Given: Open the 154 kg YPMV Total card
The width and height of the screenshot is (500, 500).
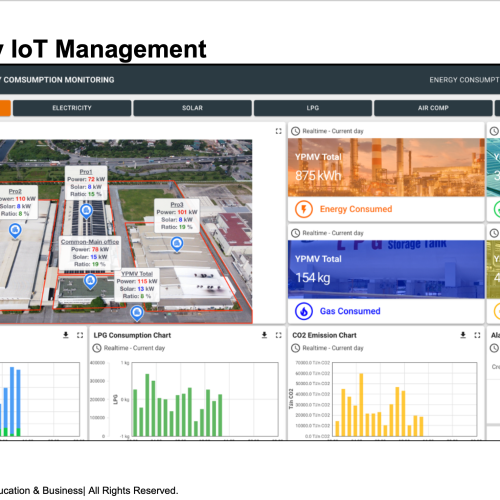Looking at the screenshot, I should click(x=386, y=269).
